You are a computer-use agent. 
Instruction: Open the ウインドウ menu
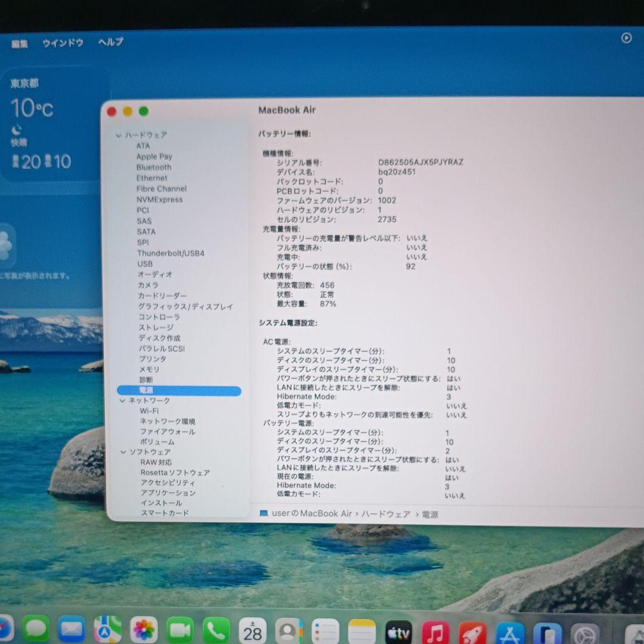63,43
